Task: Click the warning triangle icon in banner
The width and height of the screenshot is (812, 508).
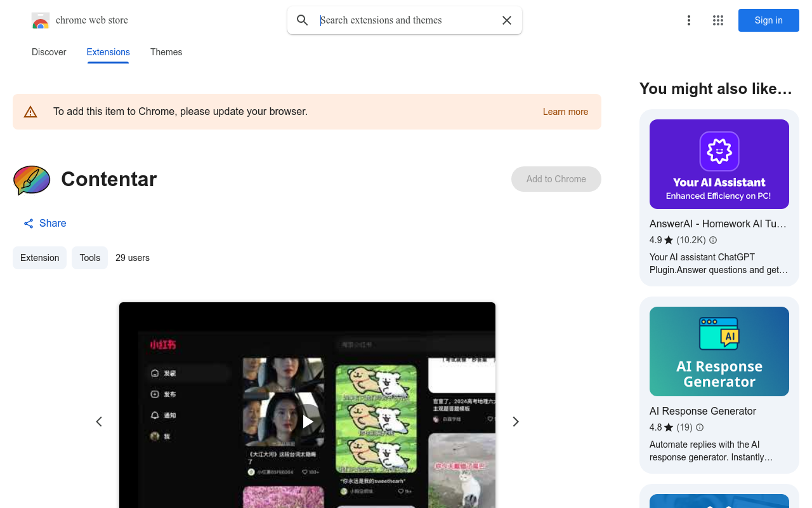Action: pyautogui.click(x=30, y=112)
